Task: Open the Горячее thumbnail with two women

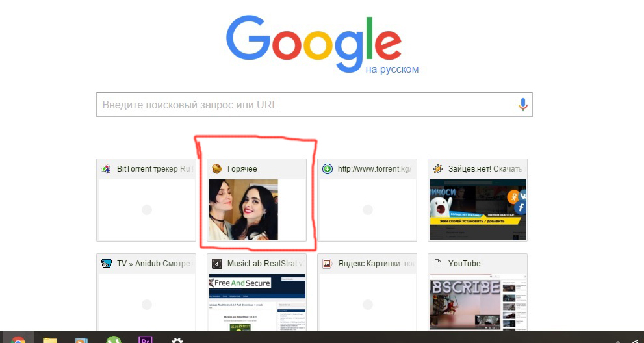Action: (x=243, y=210)
